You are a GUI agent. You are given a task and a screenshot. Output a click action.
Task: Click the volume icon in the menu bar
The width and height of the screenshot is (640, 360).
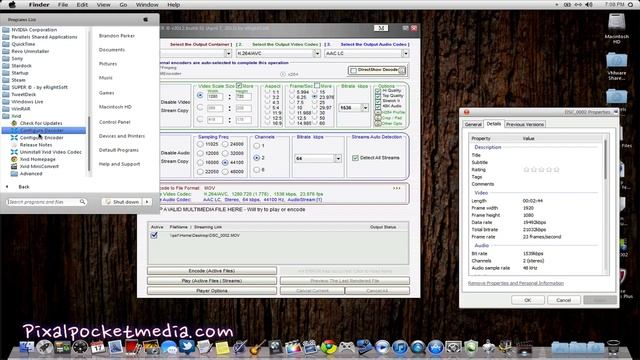tap(589, 4)
